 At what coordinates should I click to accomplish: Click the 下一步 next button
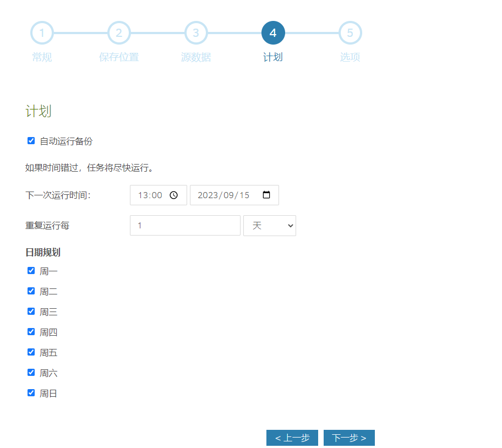(x=349, y=438)
